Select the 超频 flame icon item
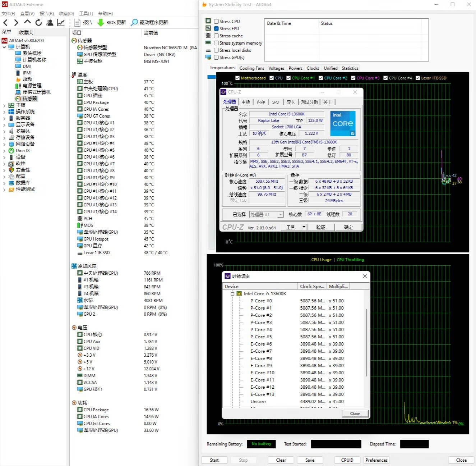The width and height of the screenshot is (476, 466). [18, 79]
